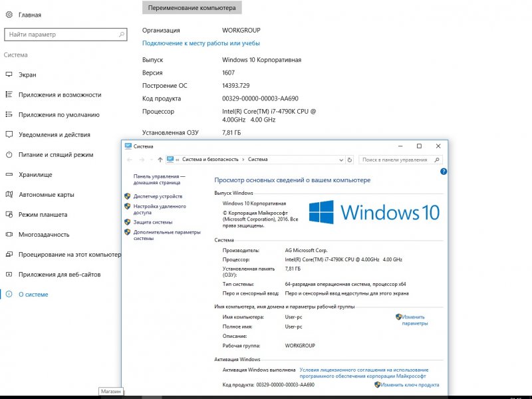This screenshot has width=532, height=399.
Task: Open Панель управления — домашняя страница link
Action: (159, 180)
